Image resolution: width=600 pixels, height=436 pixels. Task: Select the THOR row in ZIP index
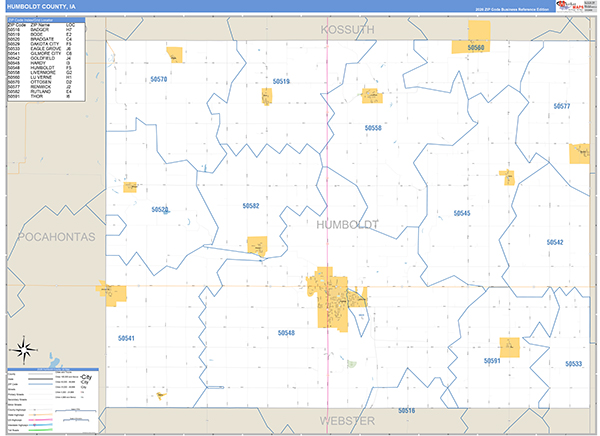tap(41, 96)
